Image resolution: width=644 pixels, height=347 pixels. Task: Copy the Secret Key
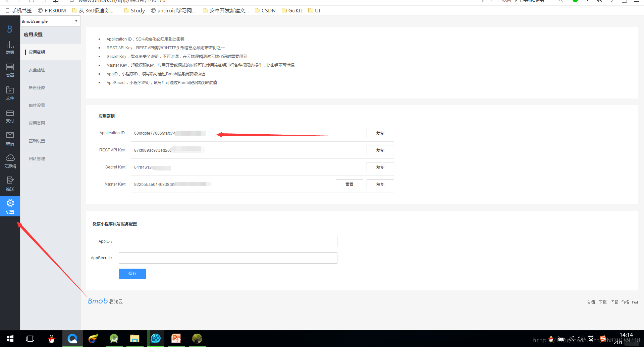tap(380, 167)
